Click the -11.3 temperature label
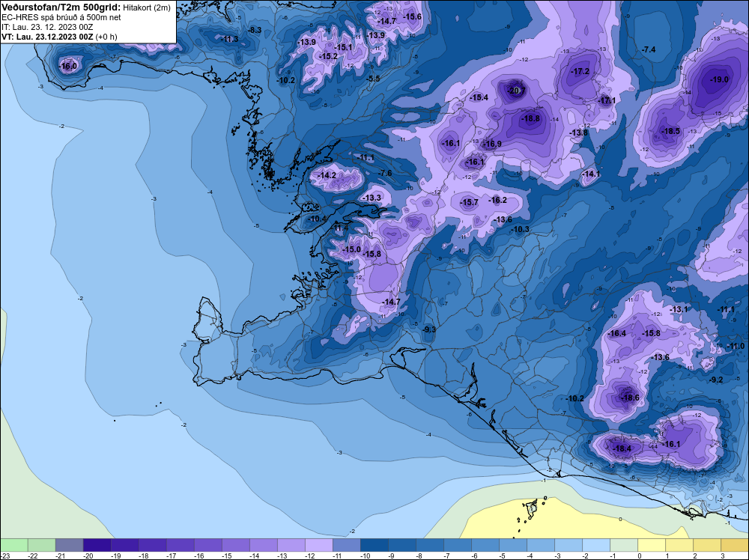The height and width of the screenshot is (560, 749). point(230,39)
